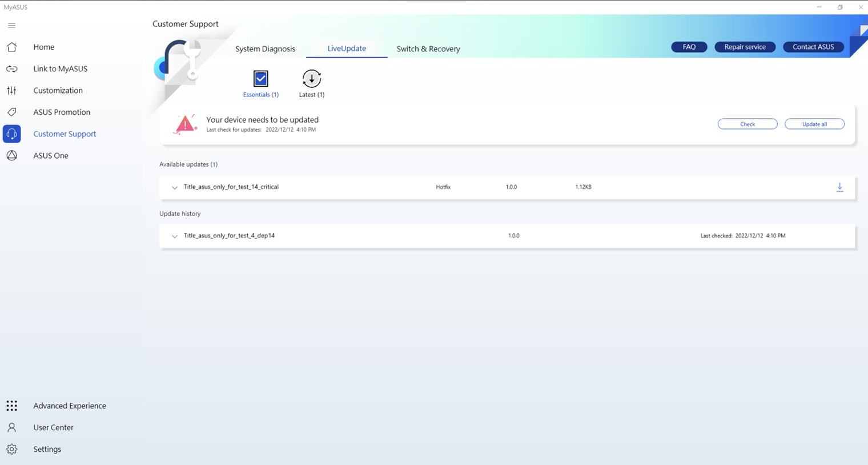Click the Link to MyASUS icon
This screenshot has height=465, width=868.
(11, 68)
